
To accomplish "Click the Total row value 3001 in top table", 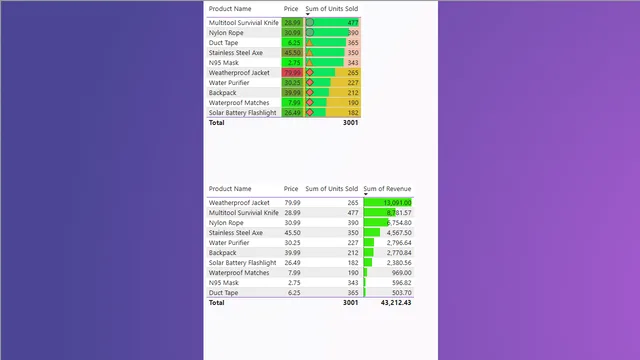I will tap(350, 122).
